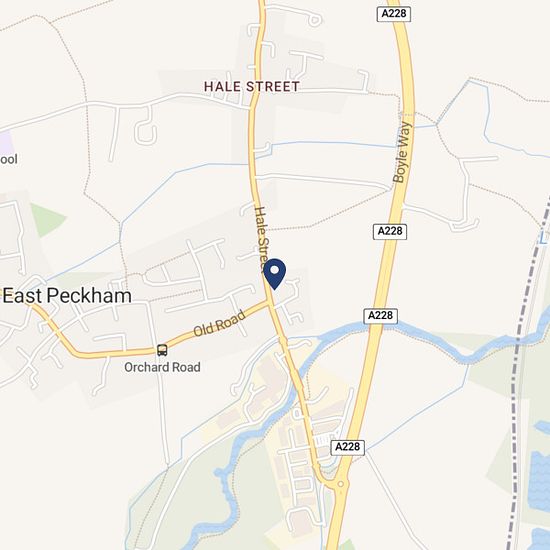Click the Old Road street label
This screenshot has width=550, height=550.
pyautogui.click(x=220, y=324)
